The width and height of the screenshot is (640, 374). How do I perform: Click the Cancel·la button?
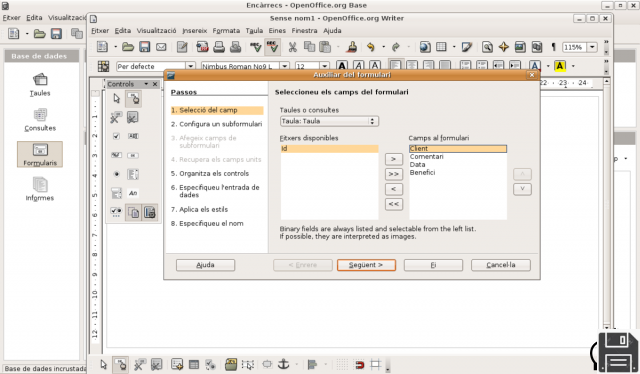click(501, 265)
